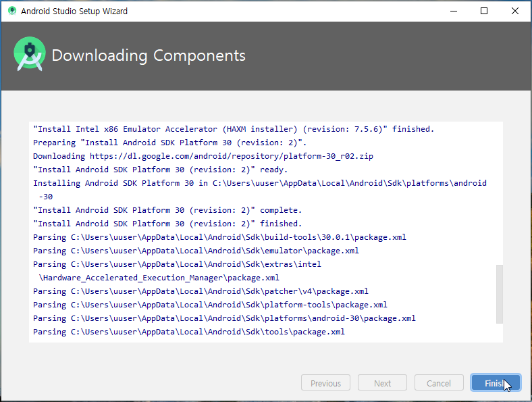Image resolution: width=532 pixels, height=402 pixels.
Task: Close the Setup Wizard window
Action: tap(514, 11)
